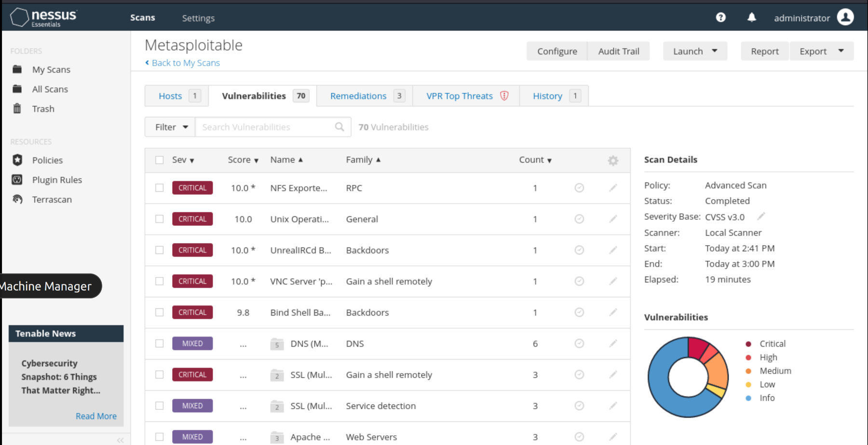Click the Critical legend color dot

(748, 344)
